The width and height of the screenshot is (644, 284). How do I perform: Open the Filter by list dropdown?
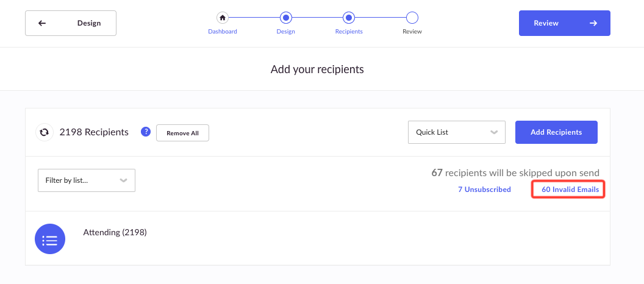pos(87,180)
